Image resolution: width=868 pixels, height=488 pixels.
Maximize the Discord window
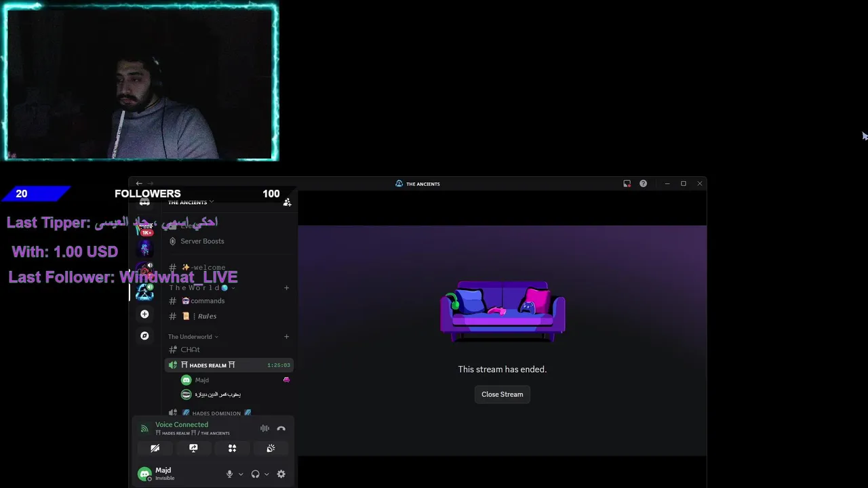point(683,184)
